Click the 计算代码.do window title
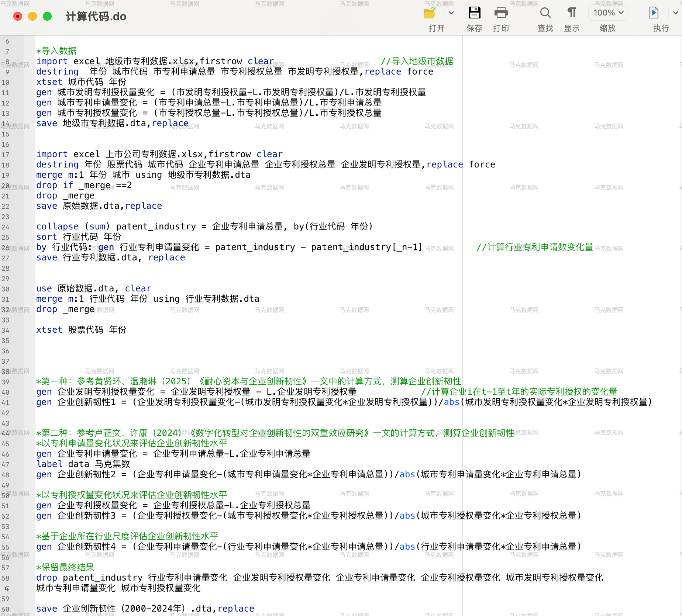 click(96, 17)
